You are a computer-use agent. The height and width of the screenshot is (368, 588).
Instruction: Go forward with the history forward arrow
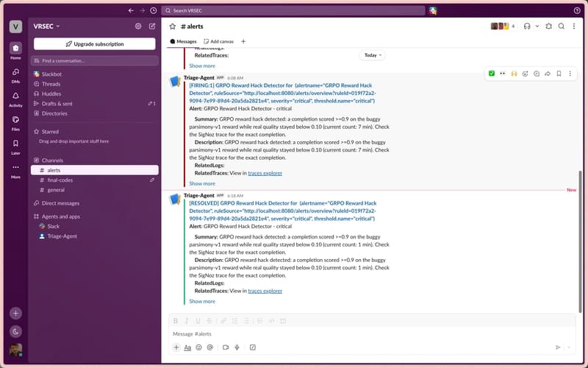click(142, 10)
